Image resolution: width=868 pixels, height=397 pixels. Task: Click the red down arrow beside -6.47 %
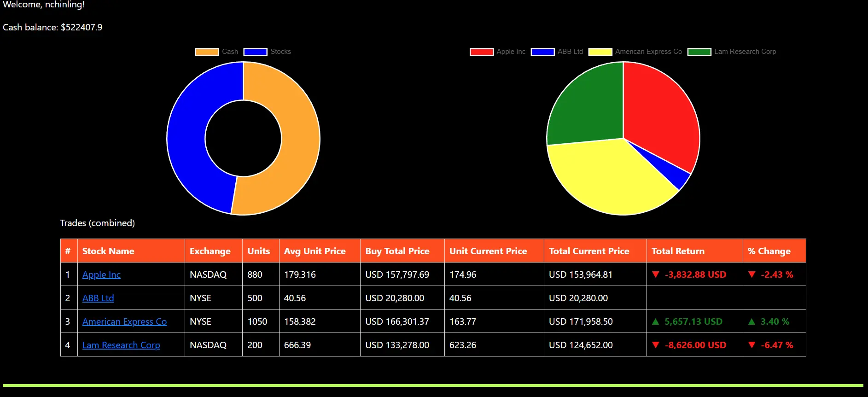pos(752,345)
